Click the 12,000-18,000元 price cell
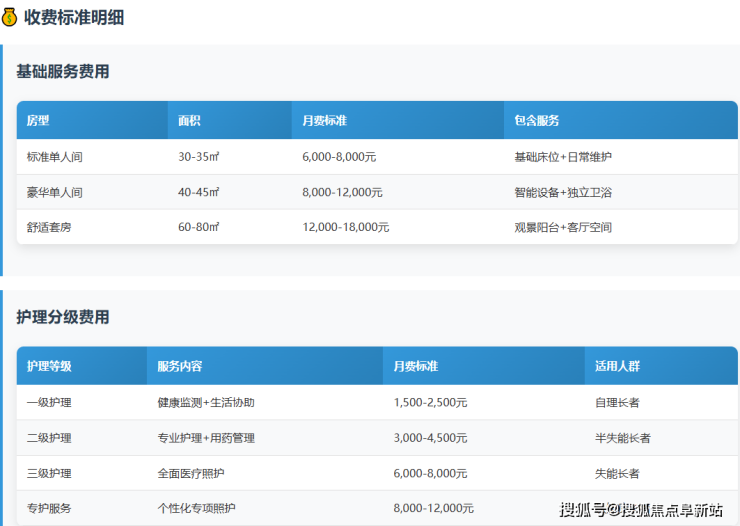The image size is (740, 526). [345, 227]
